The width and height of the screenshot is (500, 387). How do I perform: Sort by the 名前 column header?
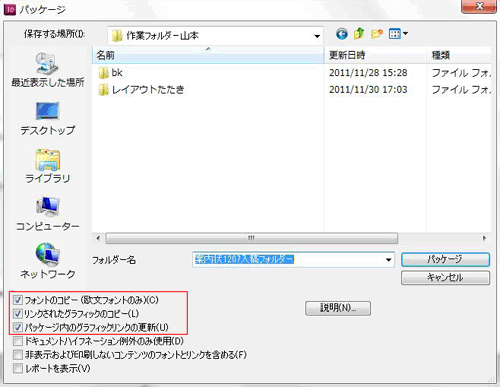[208, 55]
